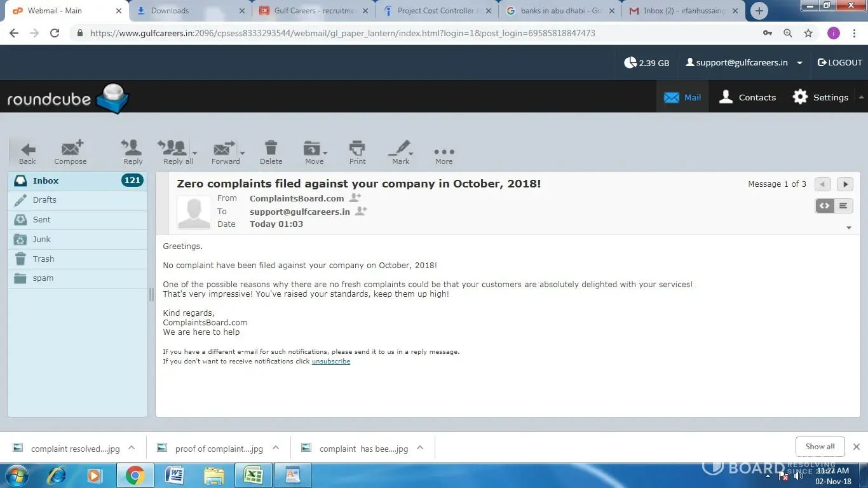Add ComplaintsBoard.com sender to contacts
Screen dimensions: 868x488
click(x=355, y=198)
